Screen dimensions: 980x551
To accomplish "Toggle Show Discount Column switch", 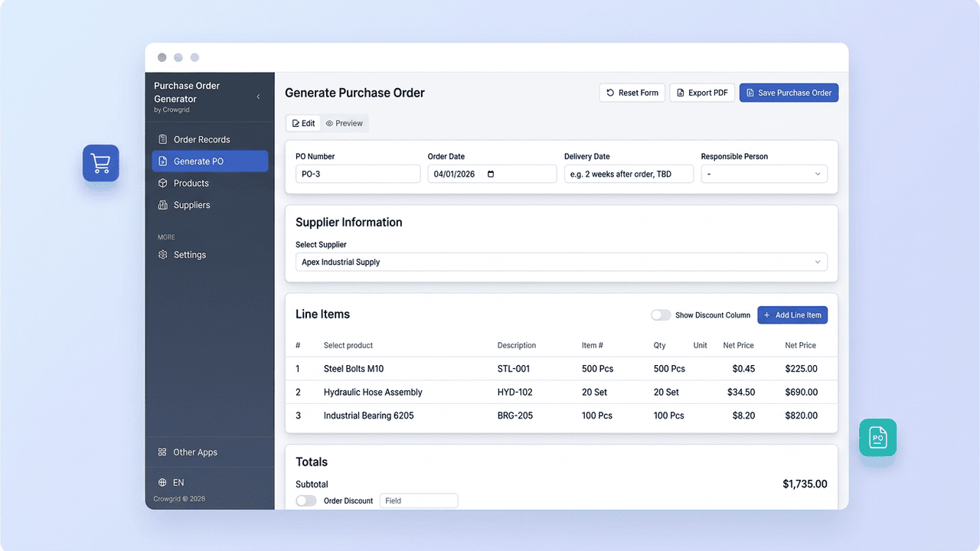I will click(661, 315).
